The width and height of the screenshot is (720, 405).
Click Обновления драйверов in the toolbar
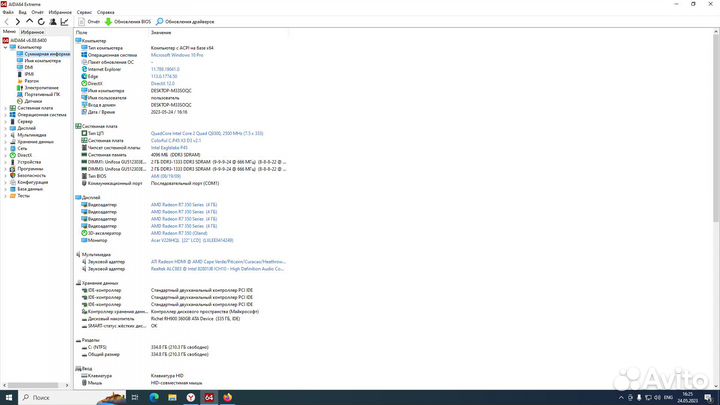point(185,22)
